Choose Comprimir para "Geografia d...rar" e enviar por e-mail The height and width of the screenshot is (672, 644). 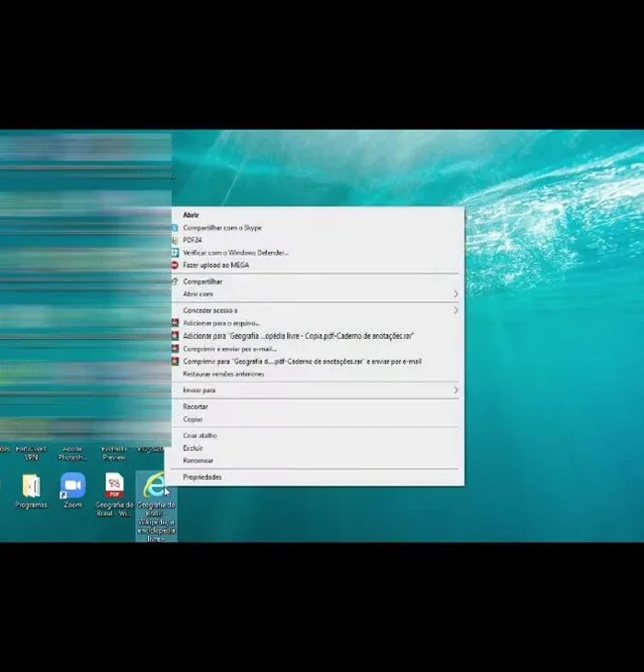pos(303,361)
